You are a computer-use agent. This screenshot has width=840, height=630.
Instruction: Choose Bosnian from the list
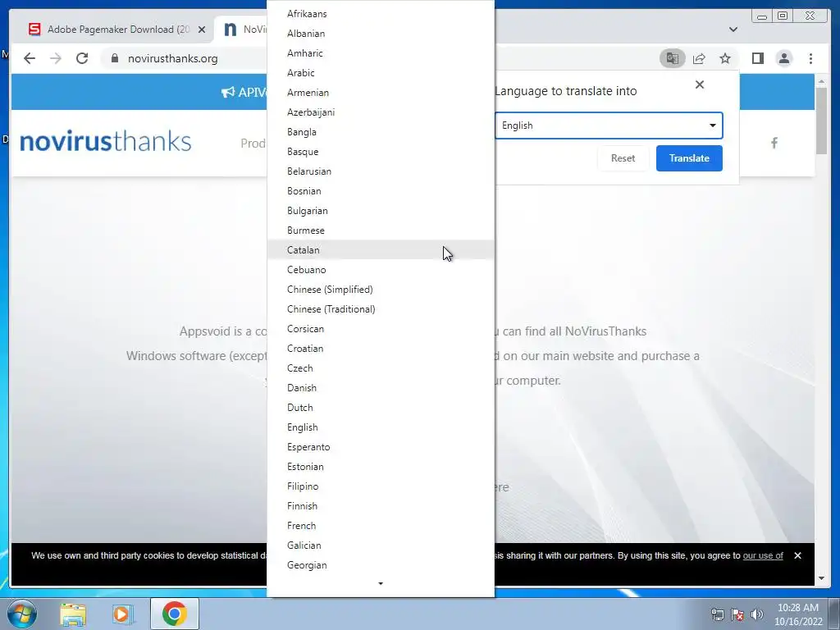pos(381,190)
